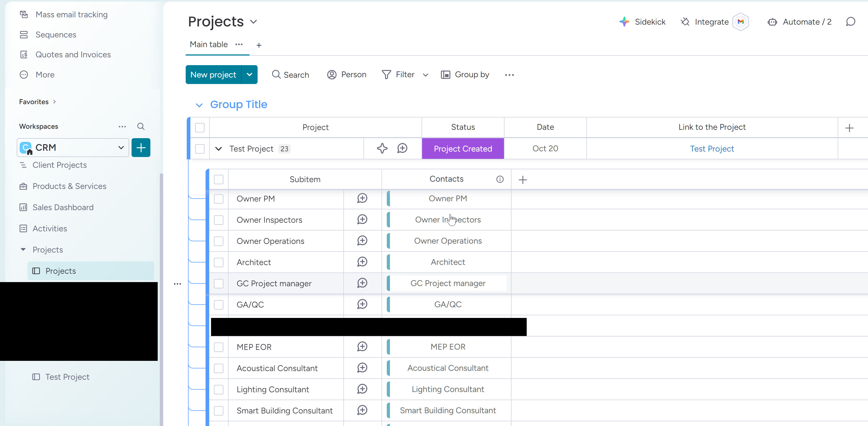Add new item to CRM workspace
Screen dimensions: 868x426
[141, 148]
